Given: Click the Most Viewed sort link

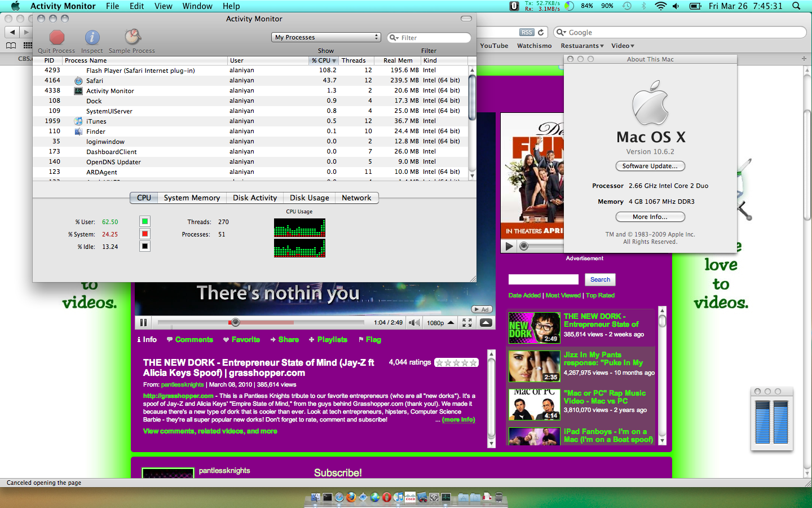Looking at the screenshot, I should point(563,296).
